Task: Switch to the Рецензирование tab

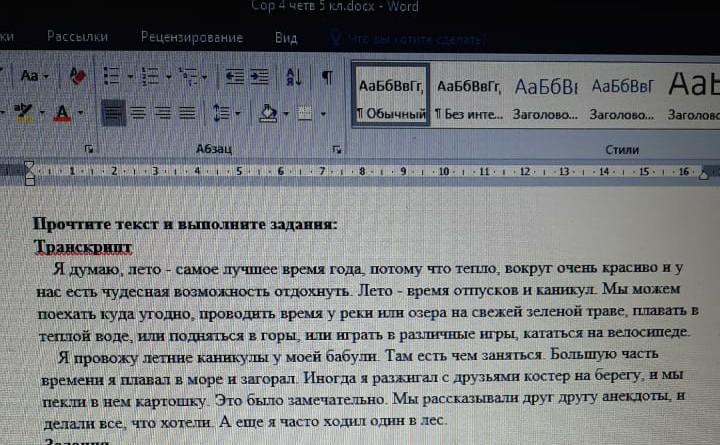Action: tap(192, 37)
